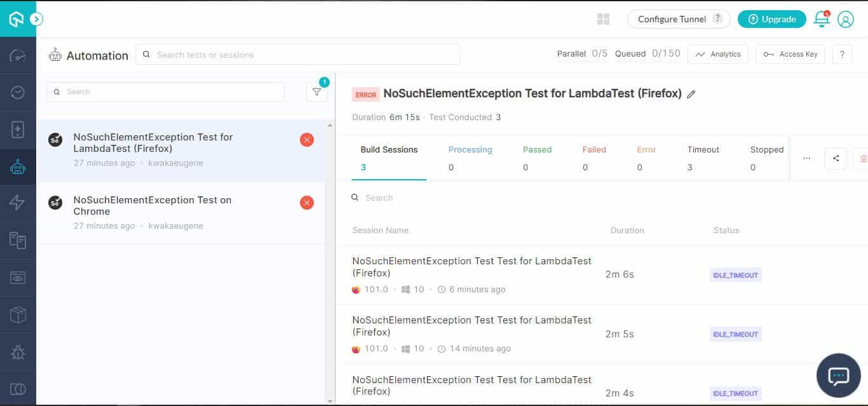Image resolution: width=868 pixels, height=406 pixels.
Task: Edit test name using the pencil icon
Action: click(691, 94)
